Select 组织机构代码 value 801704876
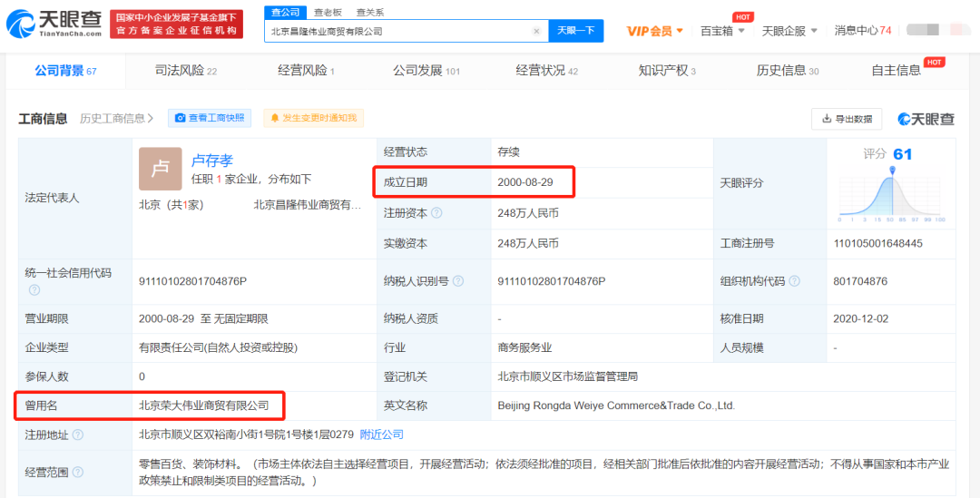The height and width of the screenshot is (498, 980). (x=860, y=282)
